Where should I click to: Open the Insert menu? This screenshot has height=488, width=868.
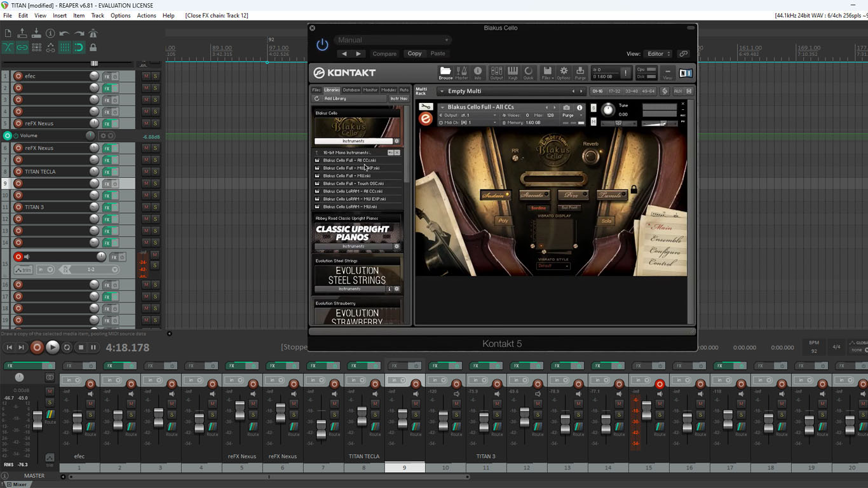[60, 15]
